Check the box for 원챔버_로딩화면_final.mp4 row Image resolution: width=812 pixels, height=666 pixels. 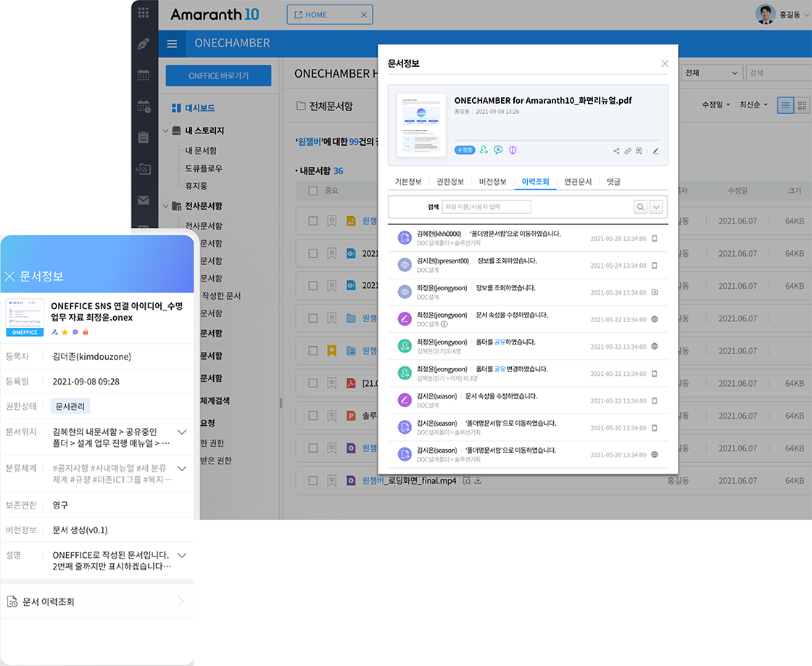point(312,480)
